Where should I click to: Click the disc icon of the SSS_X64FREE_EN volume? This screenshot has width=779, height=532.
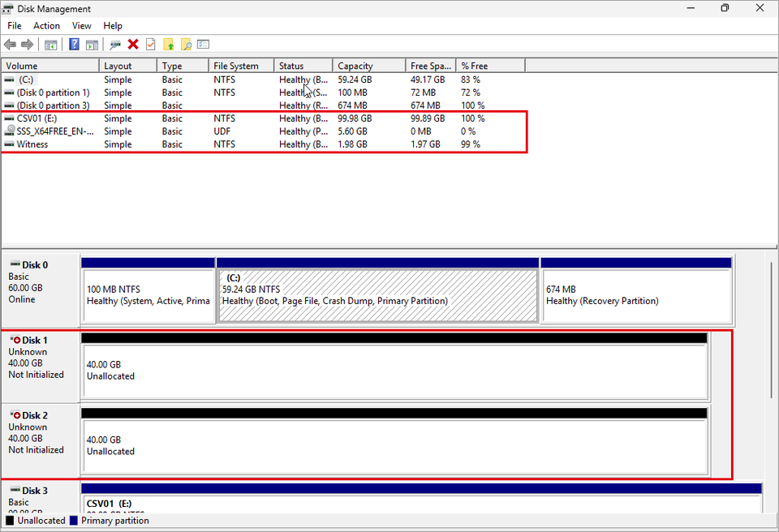pyautogui.click(x=9, y=131)
